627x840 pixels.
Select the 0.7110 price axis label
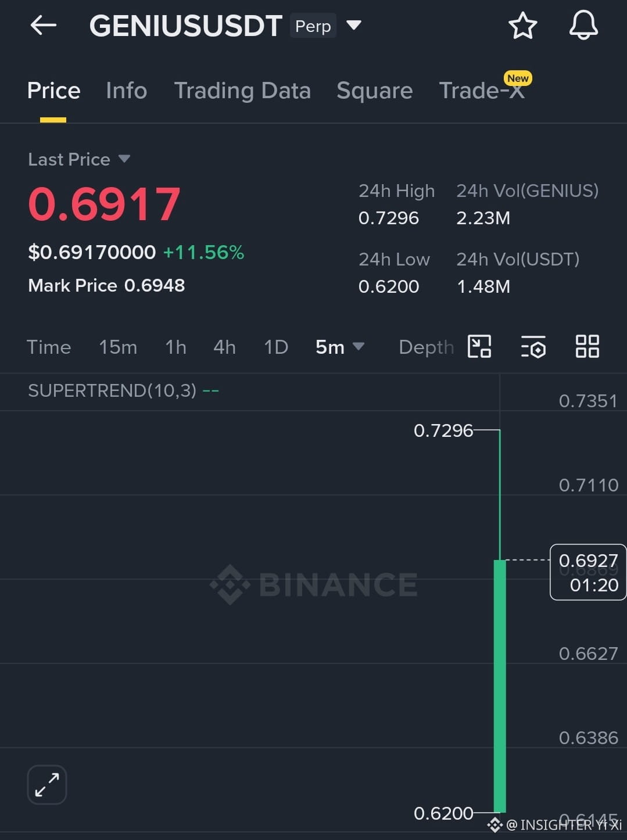pos(588,485)
